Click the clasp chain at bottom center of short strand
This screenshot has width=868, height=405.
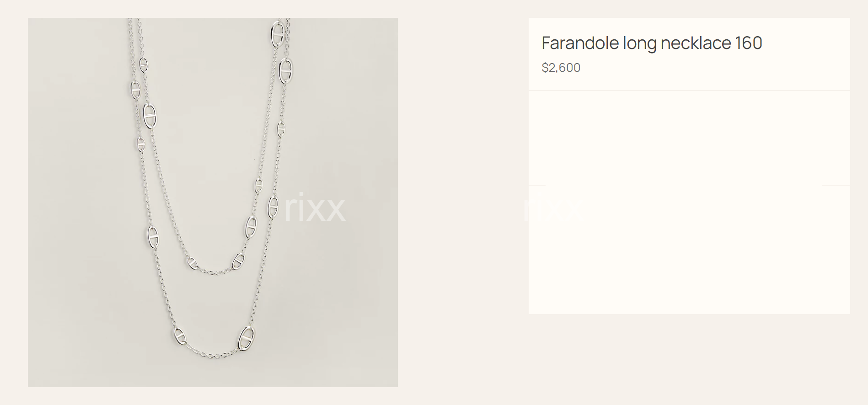point(214,272)
